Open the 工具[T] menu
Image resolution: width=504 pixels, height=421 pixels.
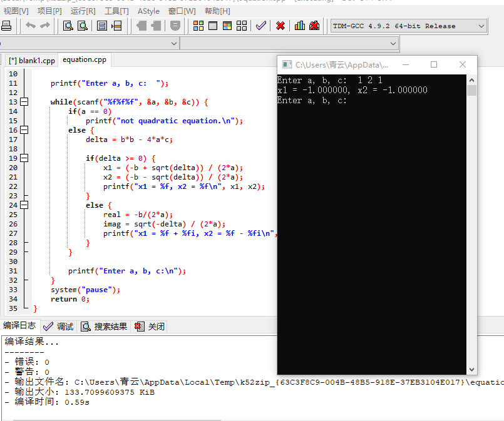click(x=116, y=11)
